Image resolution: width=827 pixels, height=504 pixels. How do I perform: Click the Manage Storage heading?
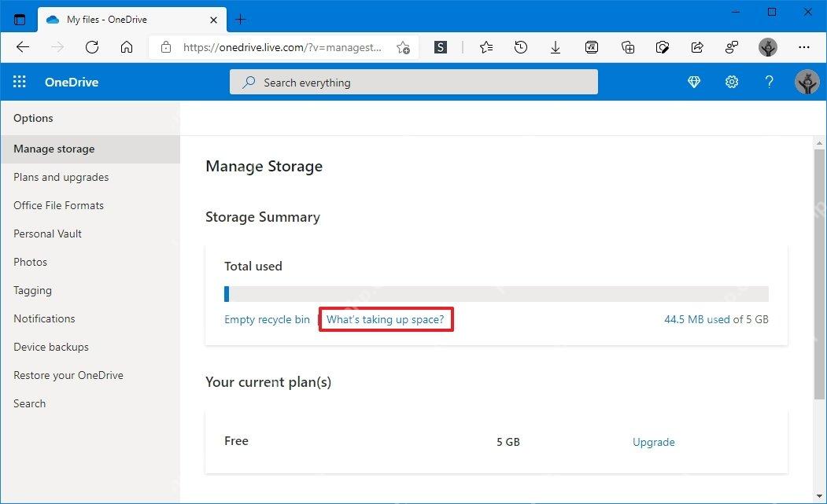264,167
